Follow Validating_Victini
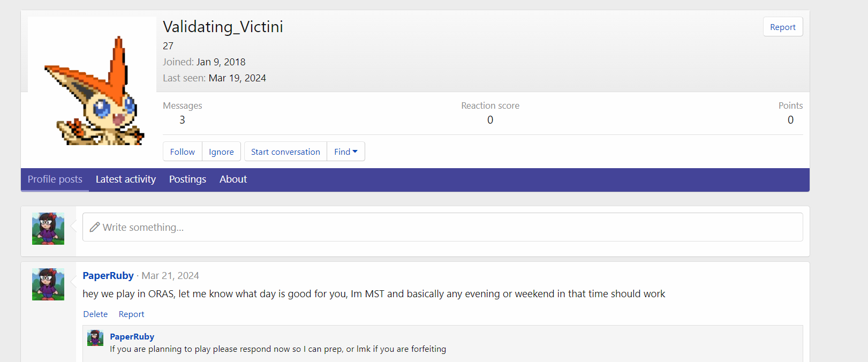Image resolution: width=868 pixels, height=362 pixels. (183, 152)
